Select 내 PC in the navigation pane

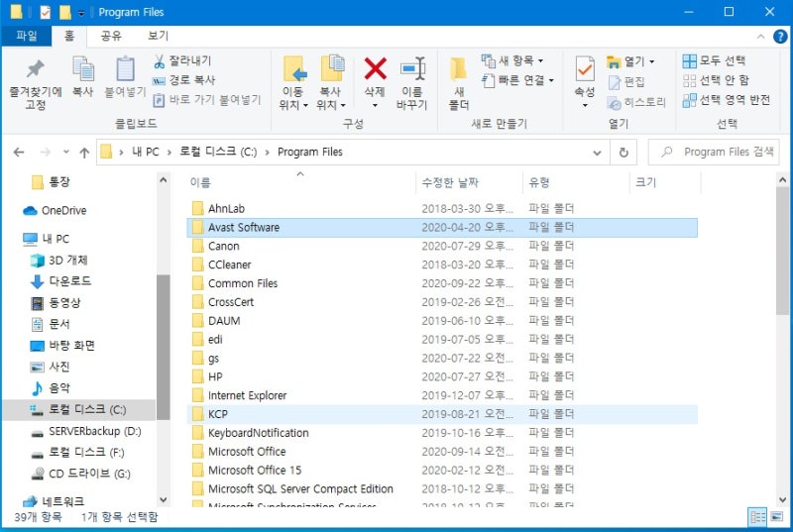point(47,239)
